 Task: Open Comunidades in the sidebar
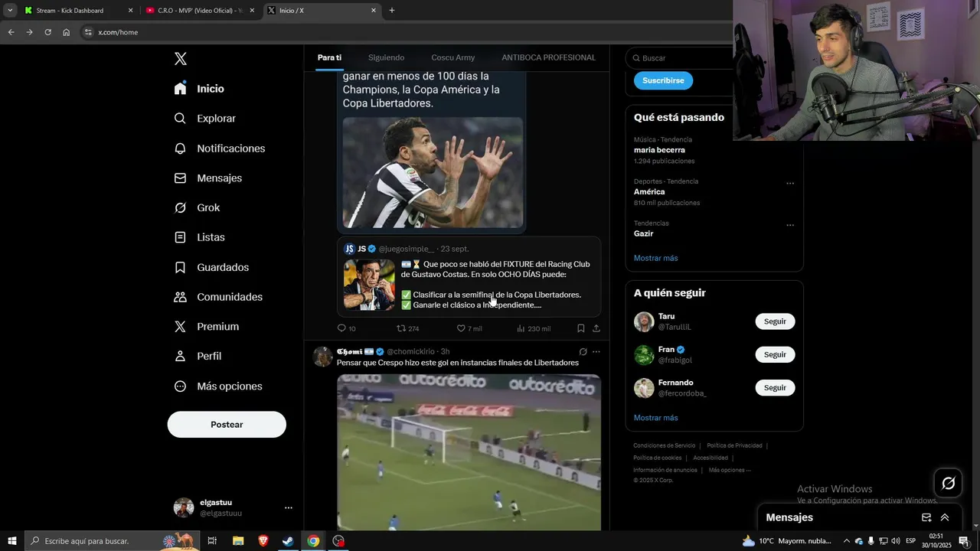click(218, 297)
